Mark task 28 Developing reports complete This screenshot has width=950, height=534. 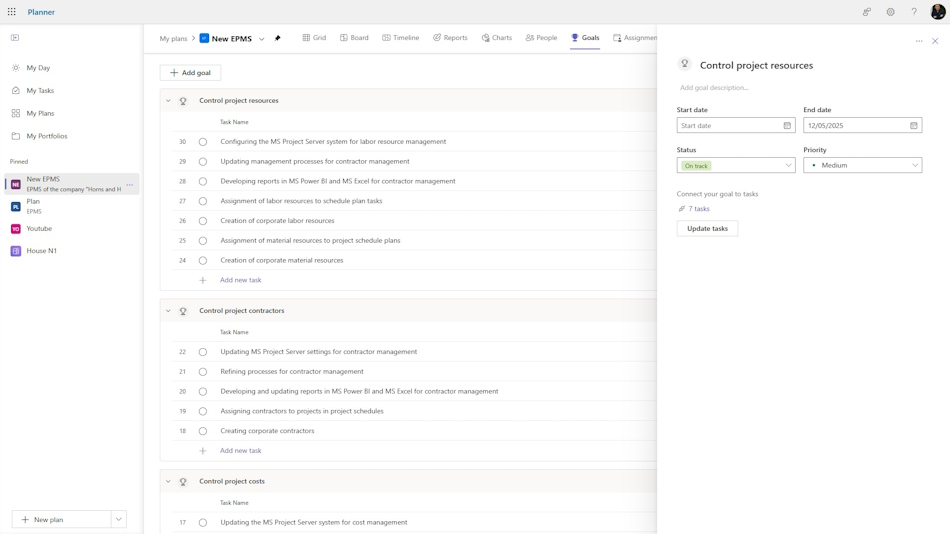pos(203,181)
